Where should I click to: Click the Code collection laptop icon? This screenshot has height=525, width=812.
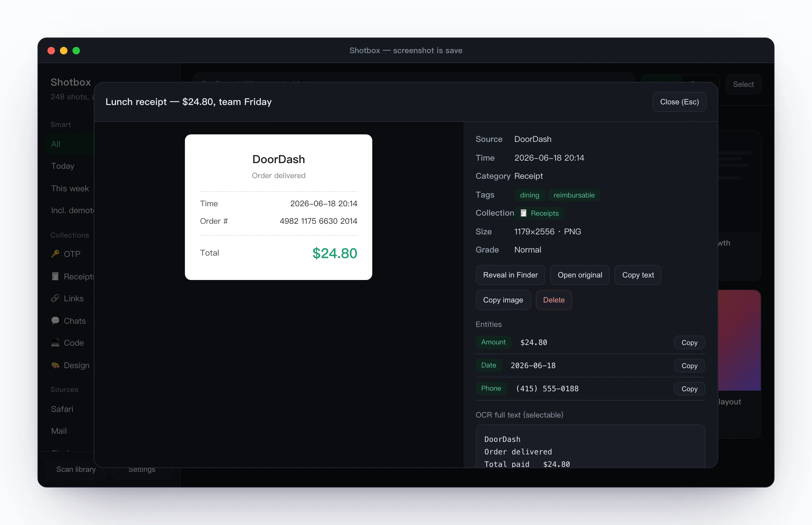55,342
